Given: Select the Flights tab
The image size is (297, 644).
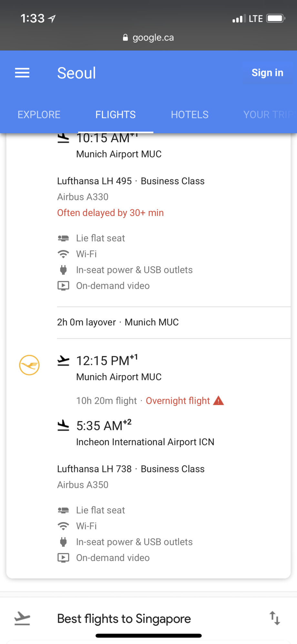Looking at the screenshot, I should (116, 114).
